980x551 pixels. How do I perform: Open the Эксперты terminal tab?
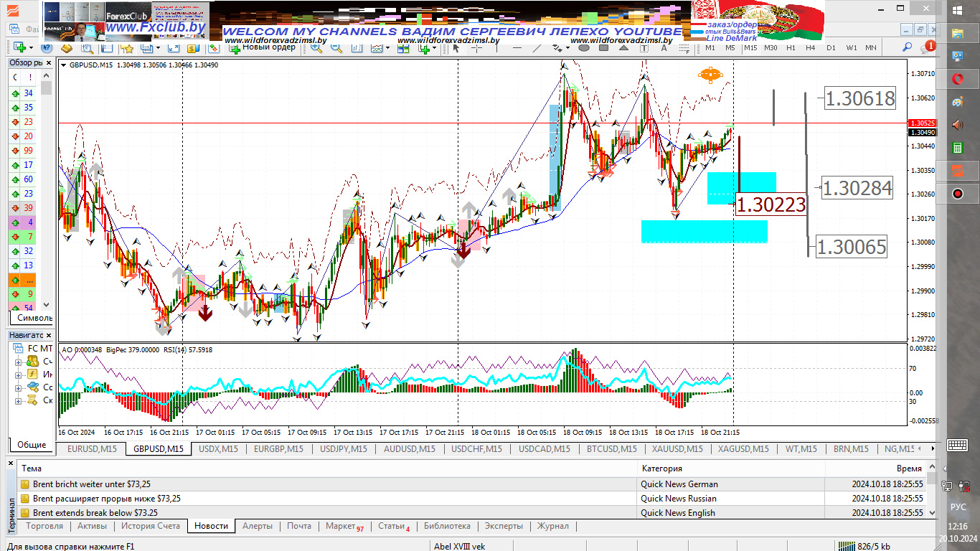tap(504, 526)
